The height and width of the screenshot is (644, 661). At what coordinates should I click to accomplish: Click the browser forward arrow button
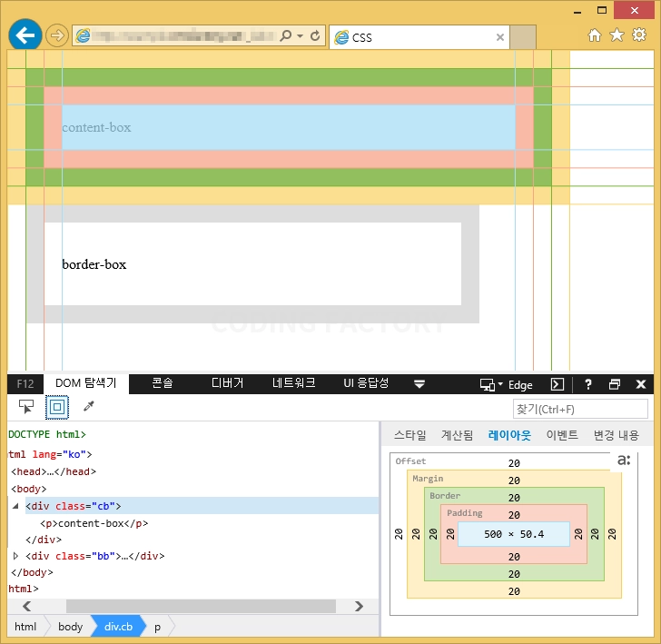[x=57, y=35]
